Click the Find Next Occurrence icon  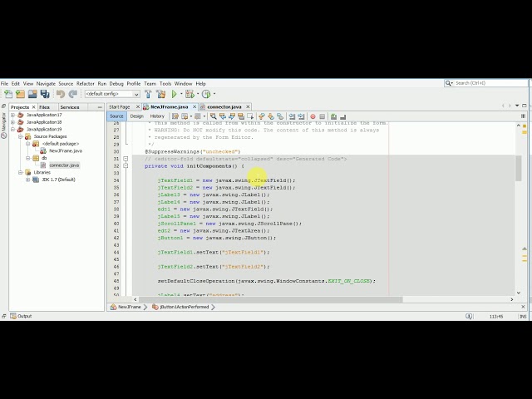[232, 116]
